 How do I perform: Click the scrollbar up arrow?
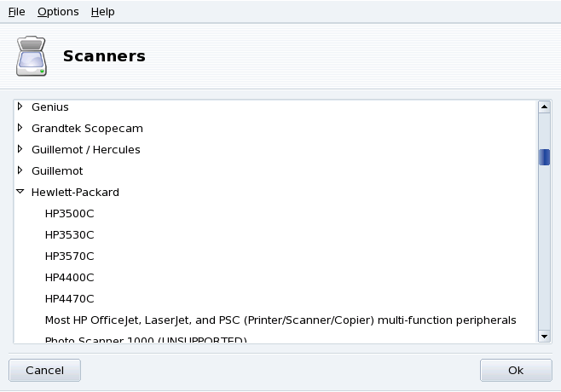pos(544,107)
